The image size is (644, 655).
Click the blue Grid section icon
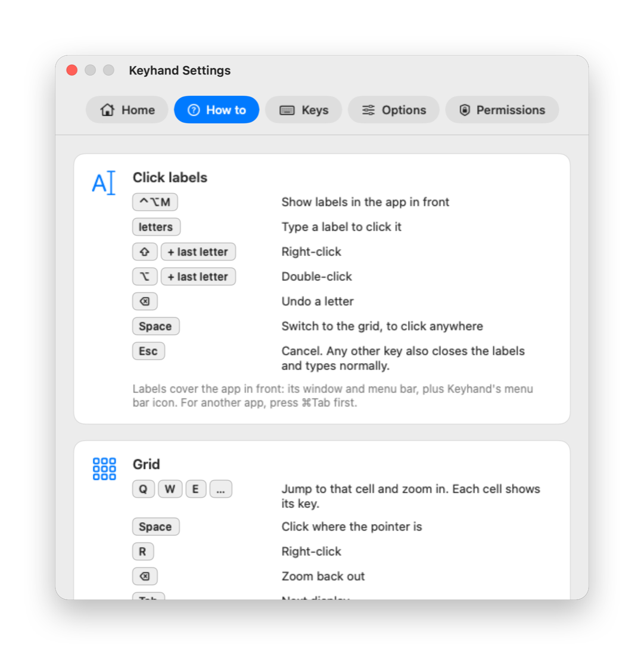tap(104, 469)
